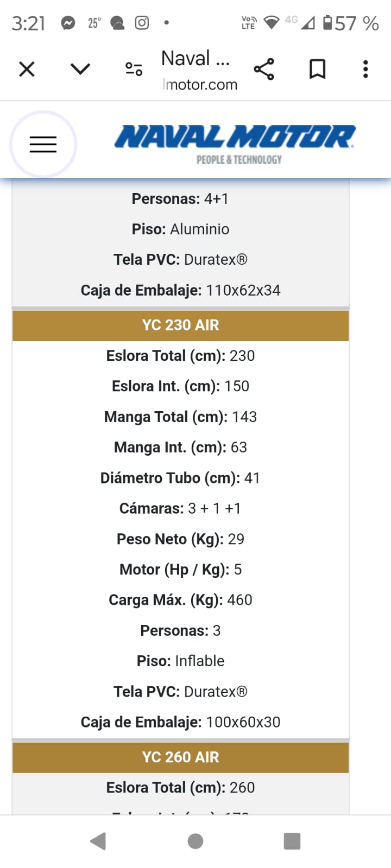
Task: Tap the Caja de Embalaje 100x60x30 row
Action: tap(180, 722)
